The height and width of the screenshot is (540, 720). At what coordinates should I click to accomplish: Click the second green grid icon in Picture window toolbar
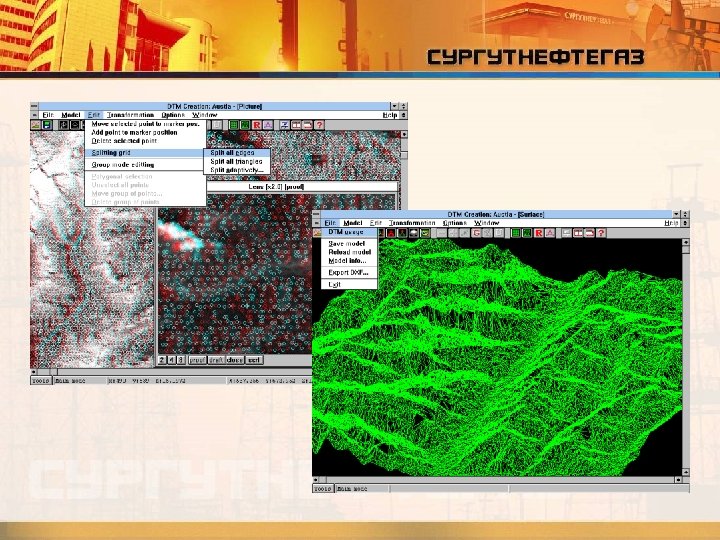[x=245, y=125]
